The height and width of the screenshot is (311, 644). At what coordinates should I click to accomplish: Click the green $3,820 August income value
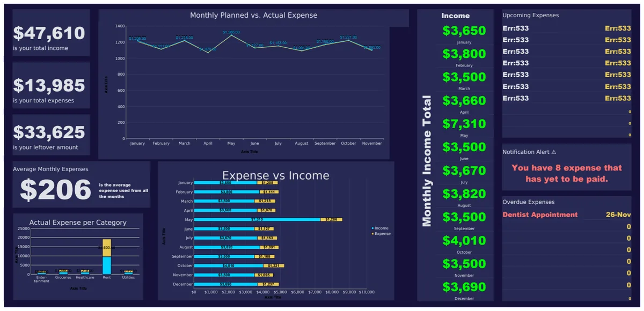tap(464, 194)
